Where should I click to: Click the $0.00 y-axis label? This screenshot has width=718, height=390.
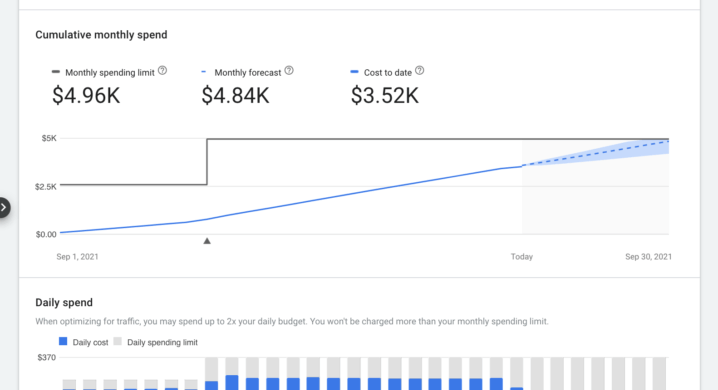pos(46,235)
